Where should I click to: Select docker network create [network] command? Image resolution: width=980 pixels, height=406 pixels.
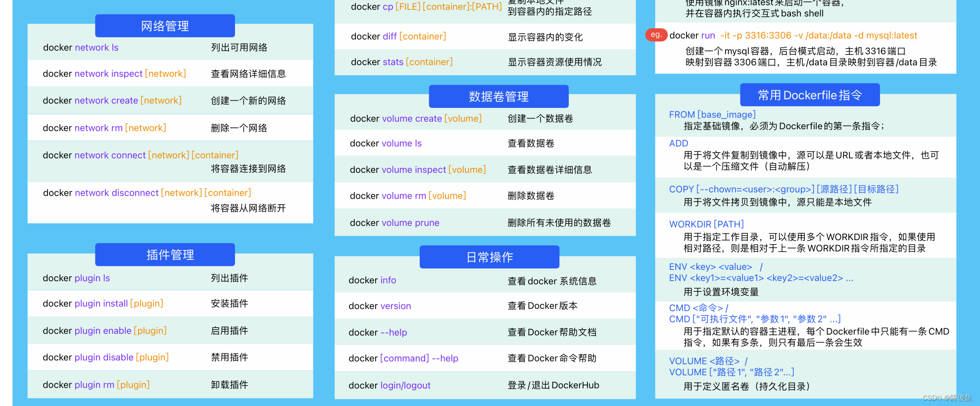pos(112,101)
